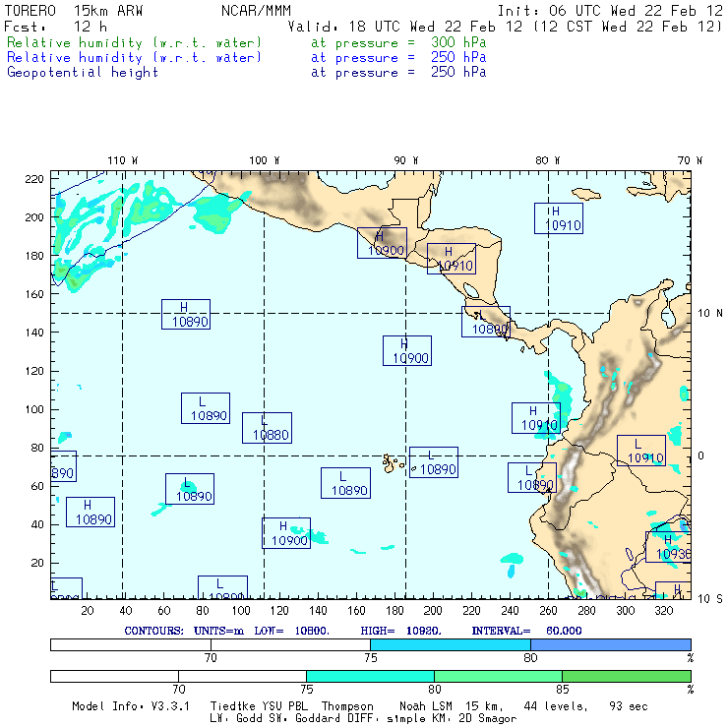Click the '90 W' longitude label
Viewport: 728px width, 728px height.
pyautogui.click(x=405, y=160)
